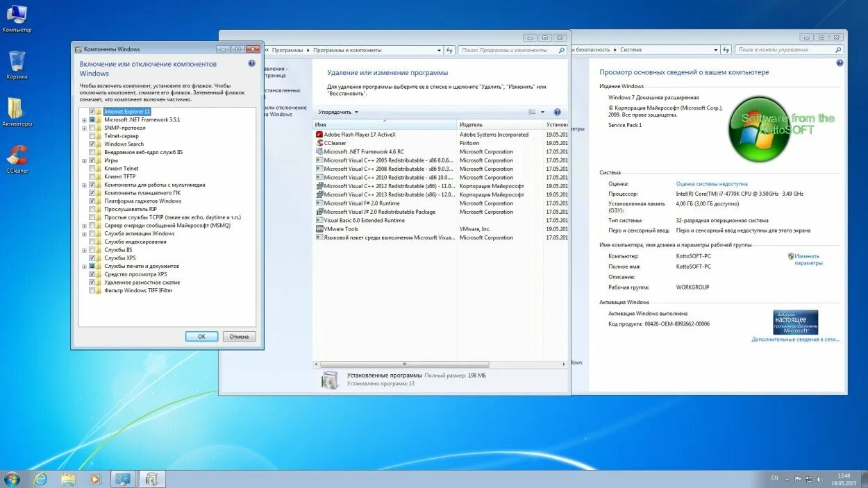The image size is (868, 488).
Task: Click the Программы breadcrumb in address bar
Action: click(287, 50)
